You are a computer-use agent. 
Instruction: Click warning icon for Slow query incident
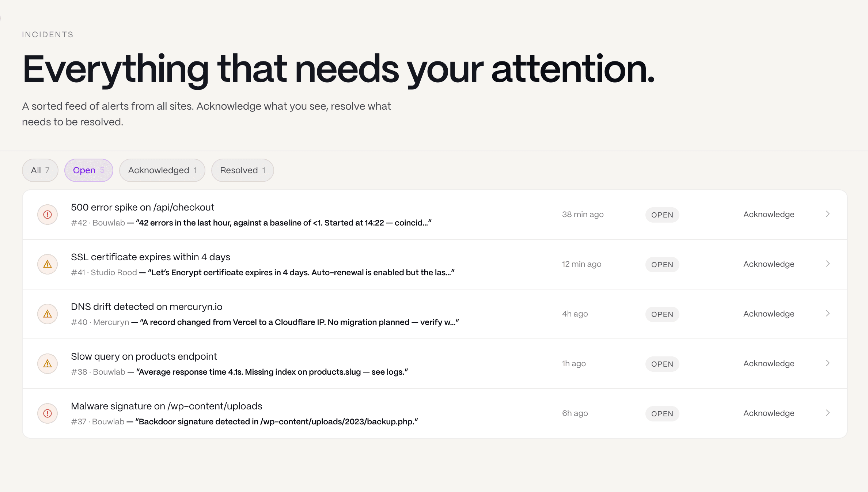click(x=48, y=364)
